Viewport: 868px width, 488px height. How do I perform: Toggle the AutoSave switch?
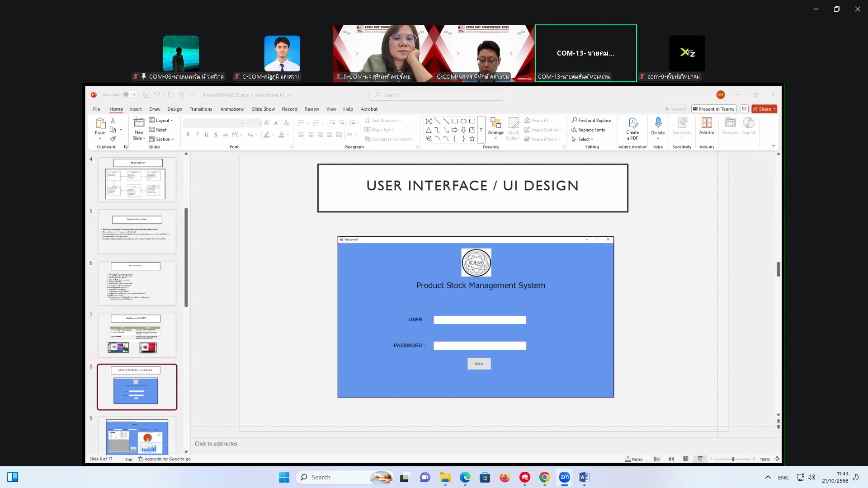click(x=130, y=95)
